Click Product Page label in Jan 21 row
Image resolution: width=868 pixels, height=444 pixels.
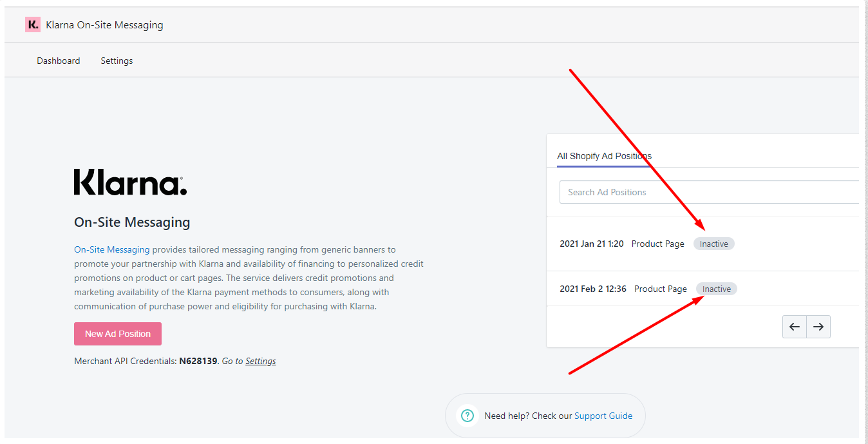(x=658, y=244)
